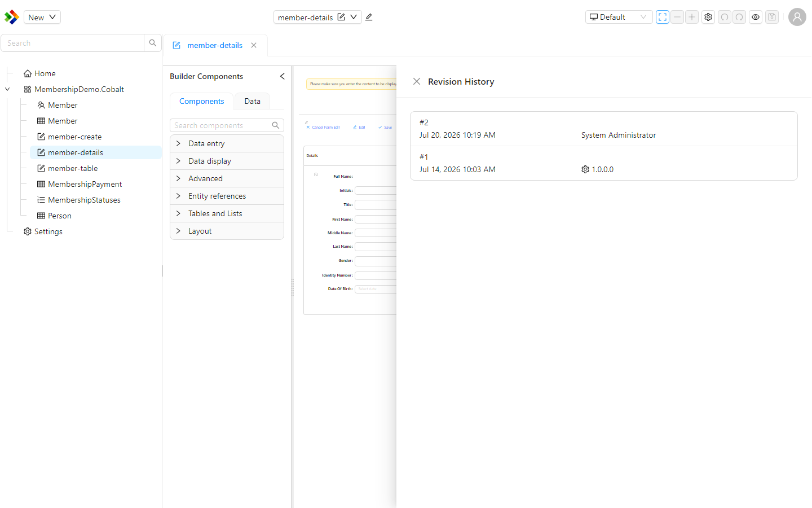Click the redo arrow icon
This screenshot has width=812, height=508.
[x=739, y=17]
